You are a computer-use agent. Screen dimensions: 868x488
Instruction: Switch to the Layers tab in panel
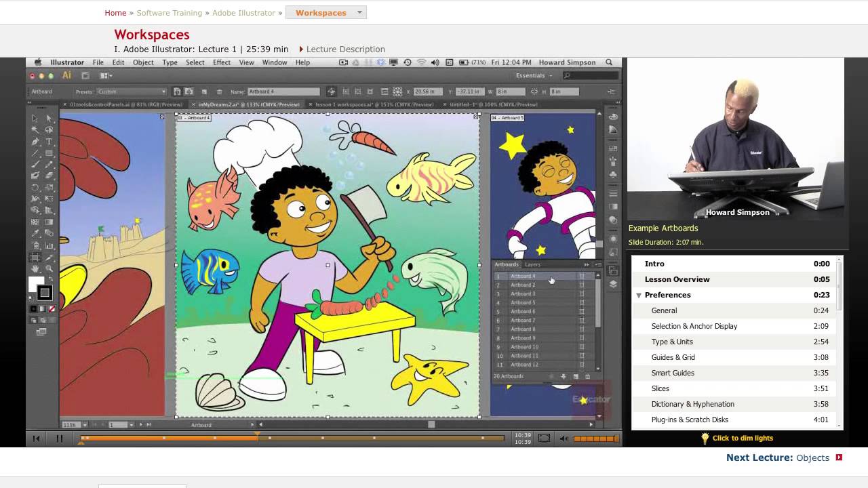pos(533,264)
